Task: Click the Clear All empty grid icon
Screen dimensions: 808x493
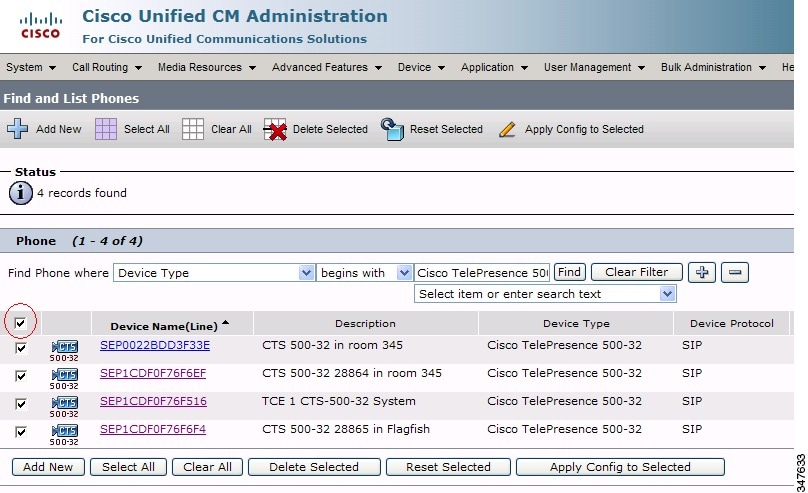Action: pyautogui.click(x=193, y=129)
